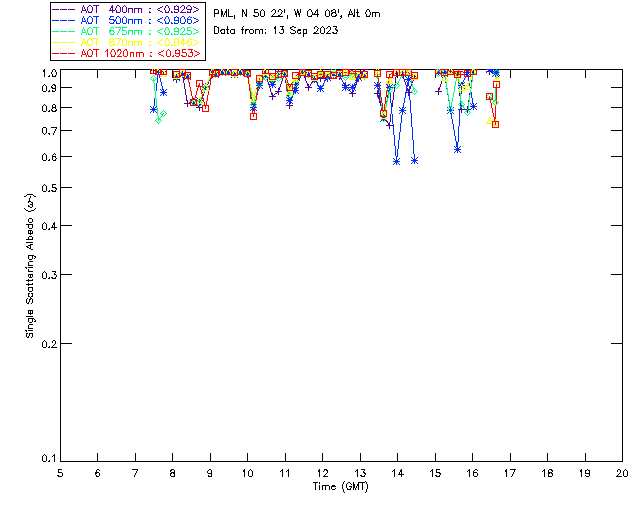Click the y-axis tick label 0.2
640x512 pixels.
pos(49,344)
